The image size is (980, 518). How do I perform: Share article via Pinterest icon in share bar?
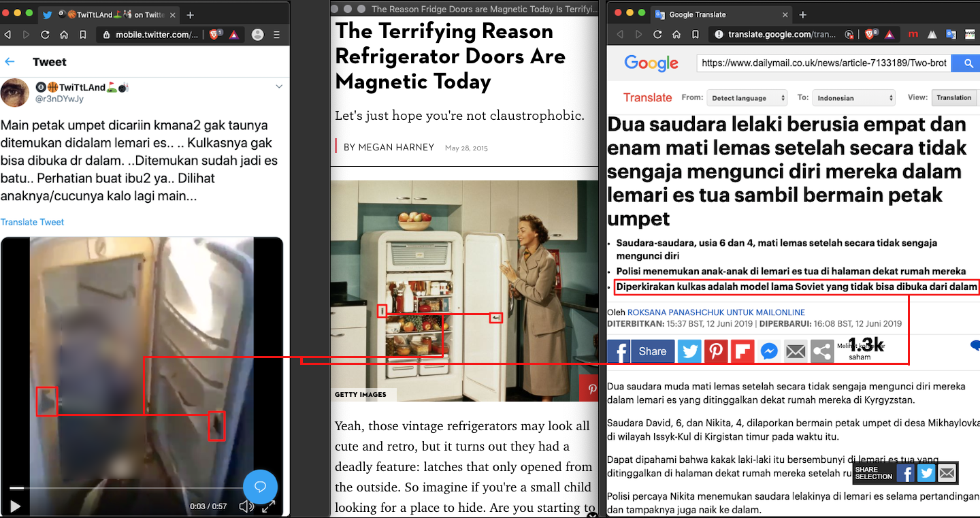click(716, 351)
